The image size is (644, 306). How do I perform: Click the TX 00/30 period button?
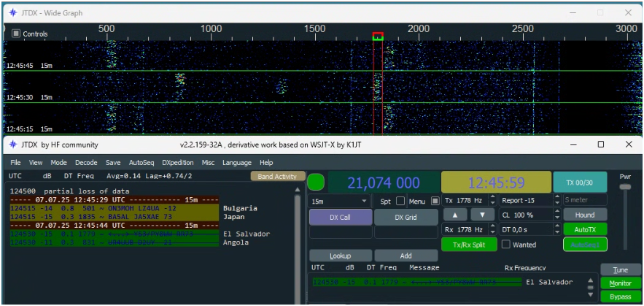tap(580, 182)
